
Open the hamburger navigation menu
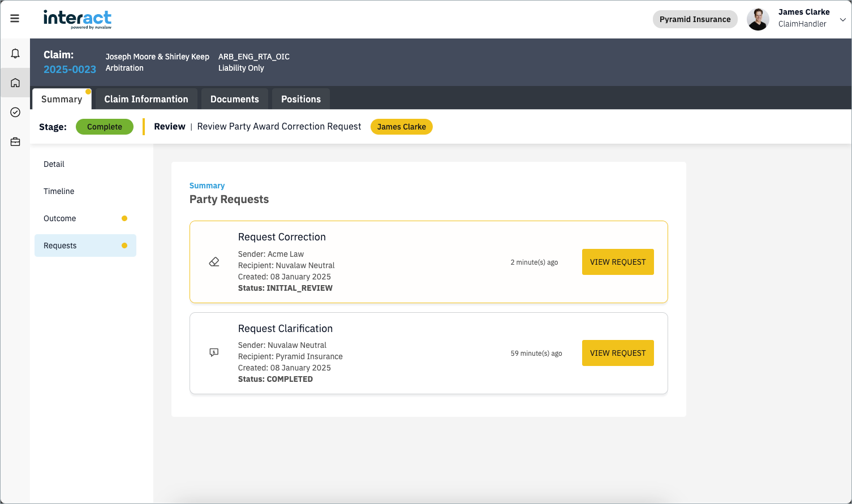click(x=15, y=19)
